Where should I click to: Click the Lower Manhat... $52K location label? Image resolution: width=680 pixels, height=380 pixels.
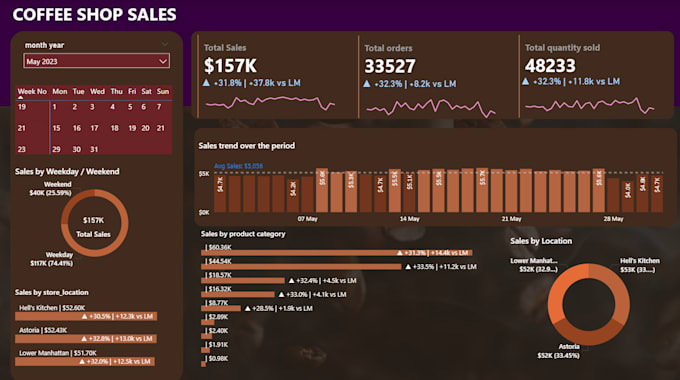click(x=534, y=265)
